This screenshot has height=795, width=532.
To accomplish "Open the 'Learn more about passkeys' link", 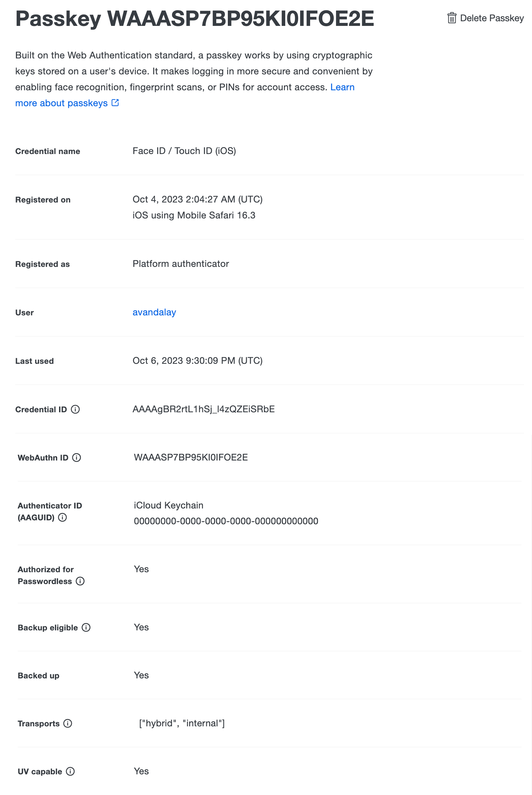I will [x=61, y=103].
